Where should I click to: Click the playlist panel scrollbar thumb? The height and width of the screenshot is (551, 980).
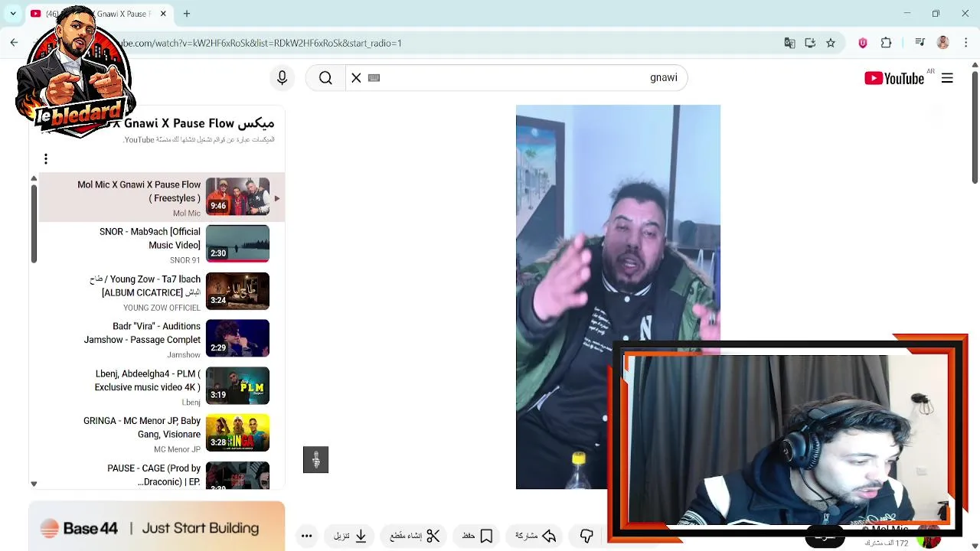point(34,223)
